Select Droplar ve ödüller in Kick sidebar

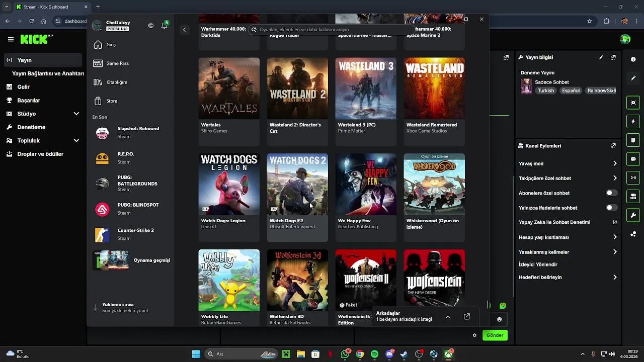coord(43,154)
